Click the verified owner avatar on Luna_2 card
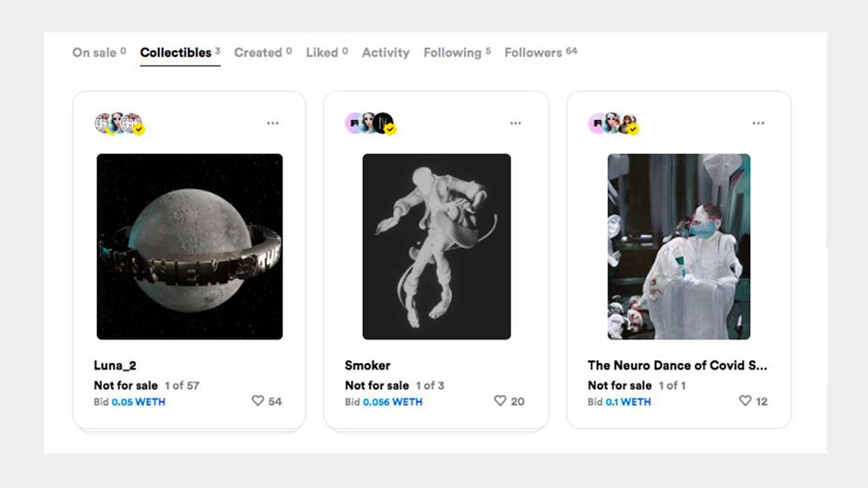The height and width of the screenshot is (488, 868). [x=133, y=123]
